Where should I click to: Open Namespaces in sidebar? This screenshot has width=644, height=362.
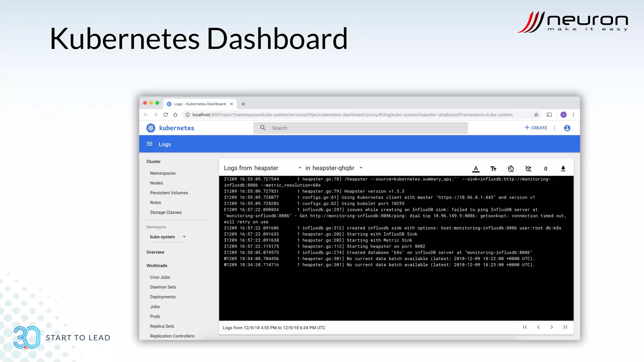tap(163, 173)
